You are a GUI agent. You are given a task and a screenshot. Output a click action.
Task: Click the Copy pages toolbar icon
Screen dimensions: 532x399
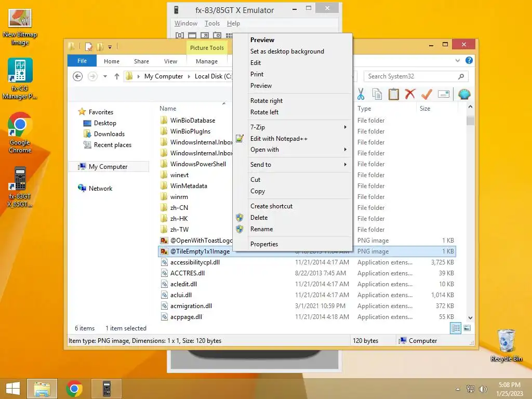pyautogui.click(x=377, y=95)
